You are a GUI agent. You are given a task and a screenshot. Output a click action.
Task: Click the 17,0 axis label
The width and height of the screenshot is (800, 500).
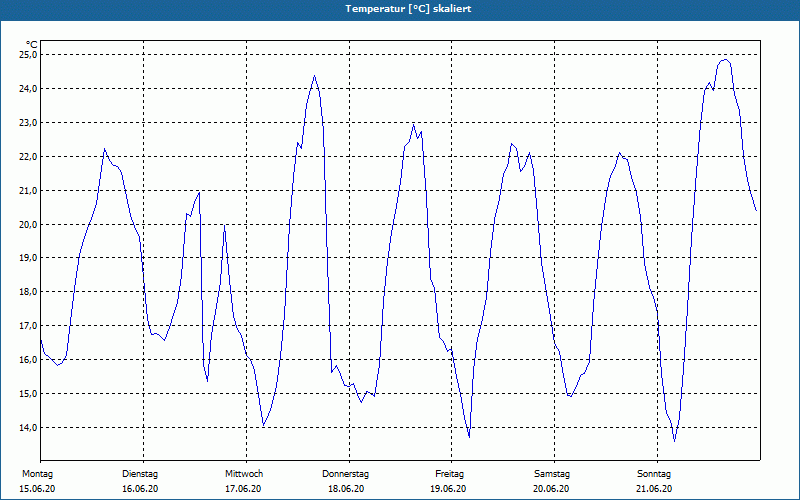point(28,326)
